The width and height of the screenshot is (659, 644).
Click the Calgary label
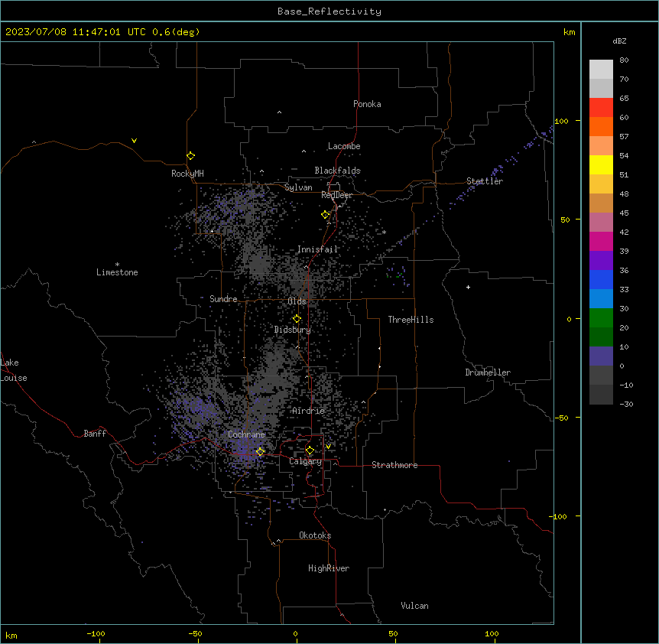point(306,461)
